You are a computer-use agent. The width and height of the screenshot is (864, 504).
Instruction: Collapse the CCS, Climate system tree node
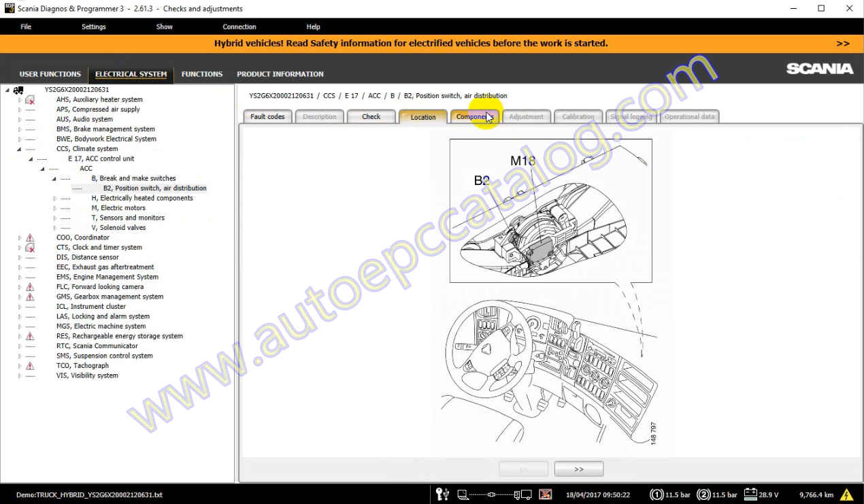[x=20, y=148]
